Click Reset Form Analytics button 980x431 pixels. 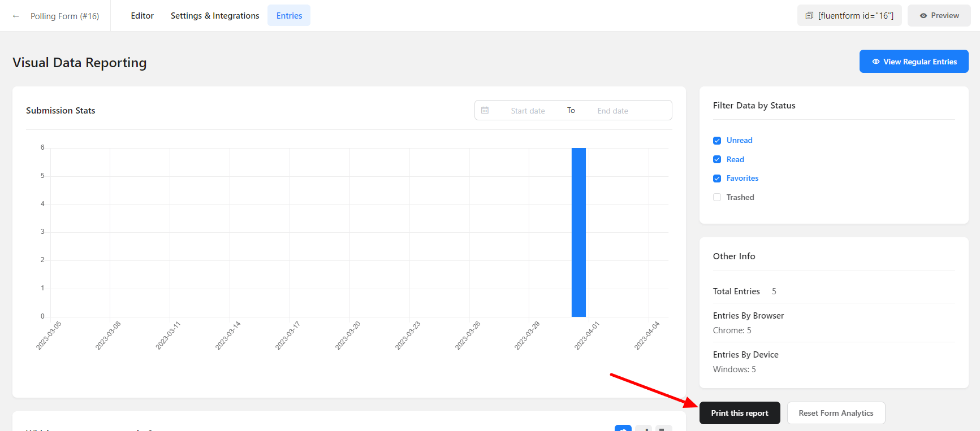point(835,413)
